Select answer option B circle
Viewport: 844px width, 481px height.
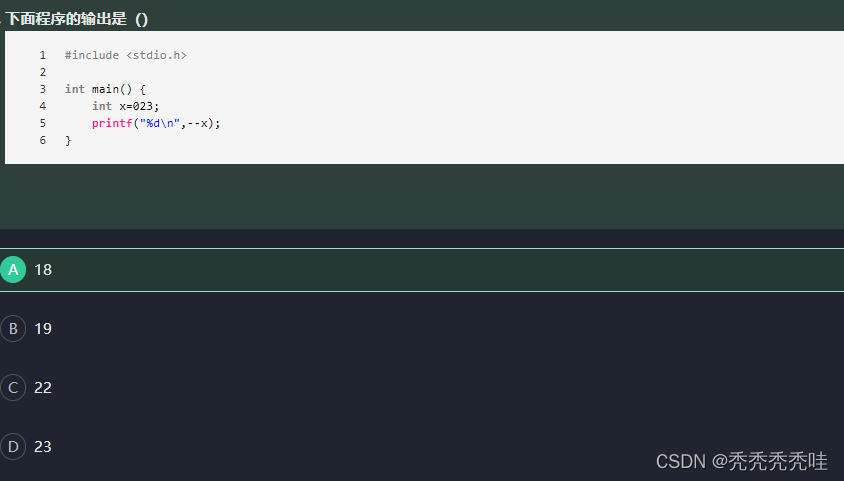coord(13,328)
